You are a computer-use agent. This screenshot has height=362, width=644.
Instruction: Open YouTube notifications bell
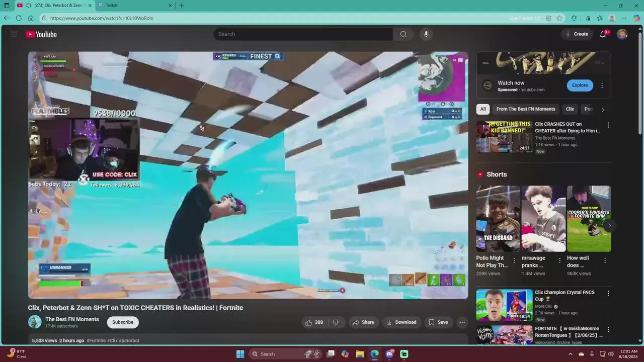coord(603,34)
